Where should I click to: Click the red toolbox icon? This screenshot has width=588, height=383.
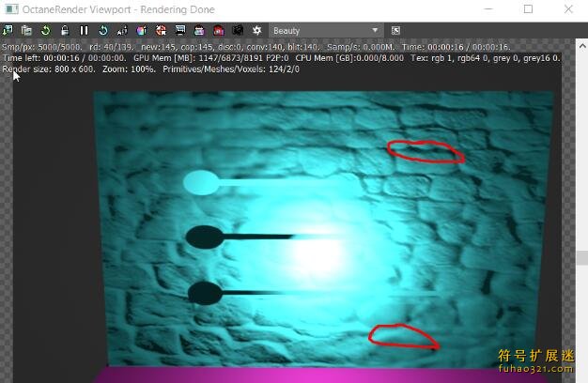219,30
